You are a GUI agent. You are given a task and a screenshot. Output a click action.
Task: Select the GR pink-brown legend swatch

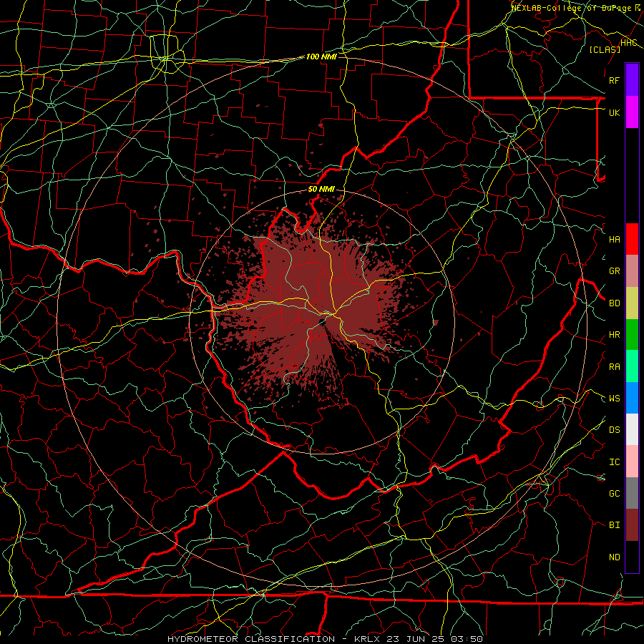[632, 270]
